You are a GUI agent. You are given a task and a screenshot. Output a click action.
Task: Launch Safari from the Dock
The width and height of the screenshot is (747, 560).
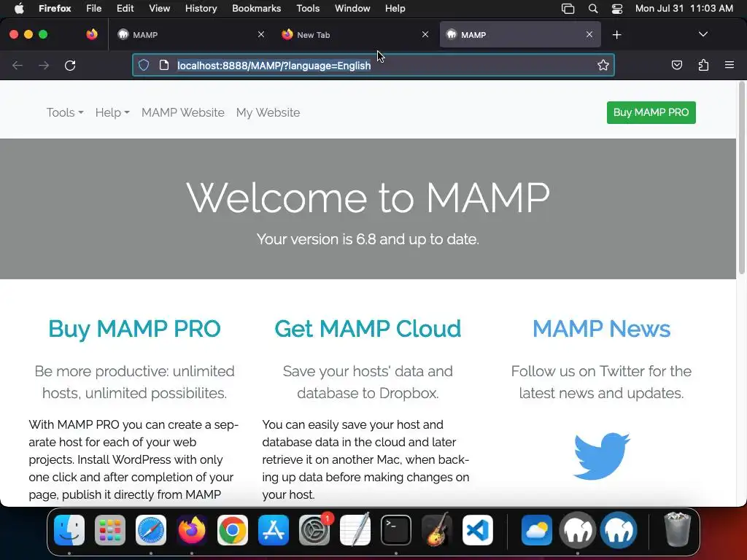pyautogui.click(x=151, y=530)
